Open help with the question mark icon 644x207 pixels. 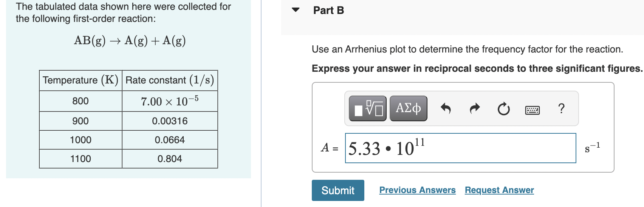[561, 108]
